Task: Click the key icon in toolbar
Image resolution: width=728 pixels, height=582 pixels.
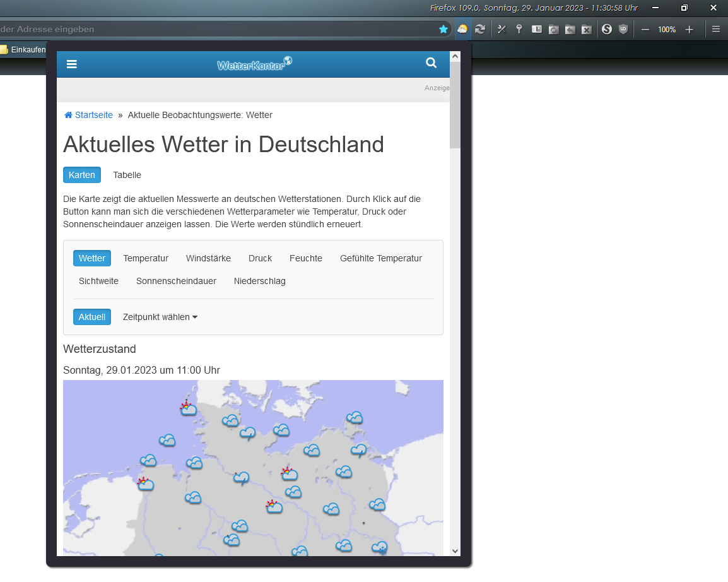Action: tap(519, 29)
